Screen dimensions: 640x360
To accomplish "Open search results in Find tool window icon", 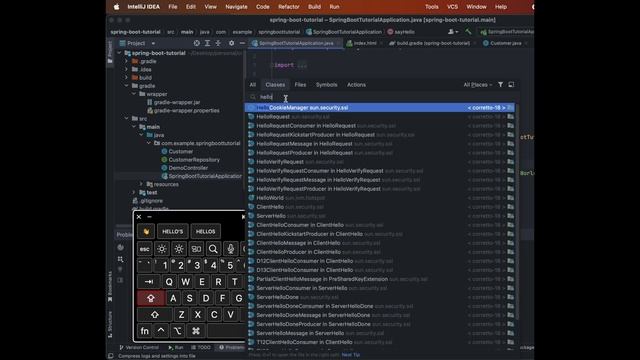I will coord(511,84).
